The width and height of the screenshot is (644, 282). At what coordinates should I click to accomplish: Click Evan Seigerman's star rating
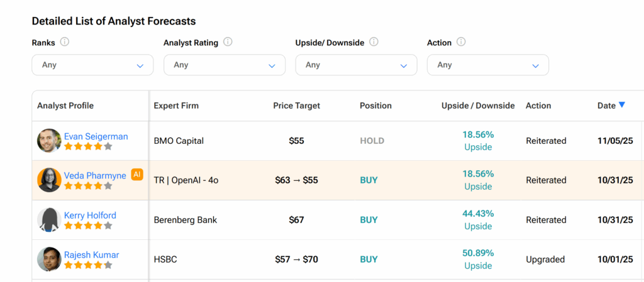point(88,146)
